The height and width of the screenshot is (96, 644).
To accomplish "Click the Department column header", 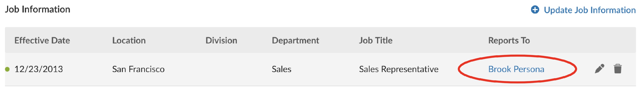I will [295, 40].
